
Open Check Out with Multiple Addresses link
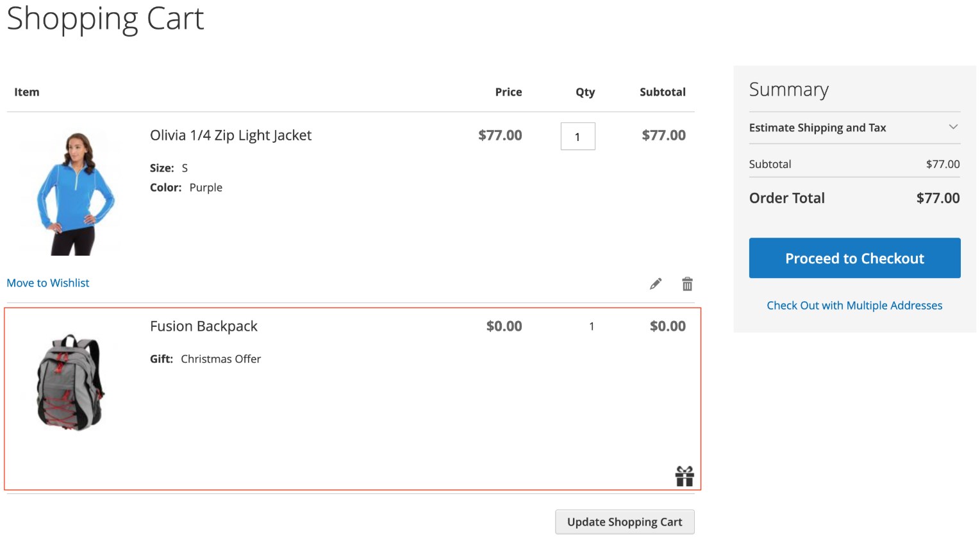[854, 306]
